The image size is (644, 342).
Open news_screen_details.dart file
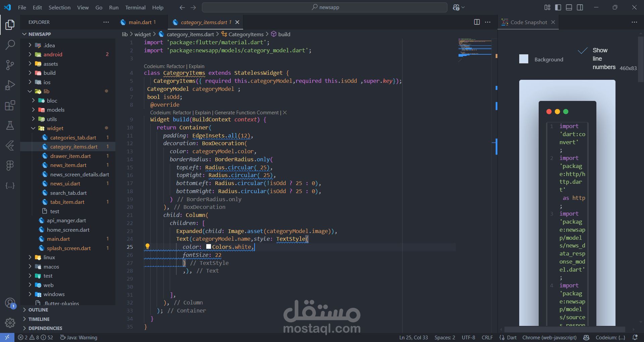tap(79, 174)
